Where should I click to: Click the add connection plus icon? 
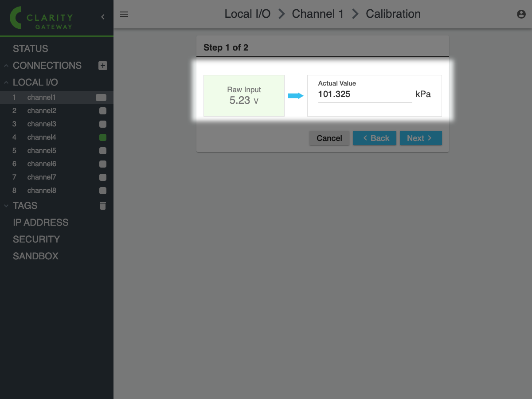(103, 66)
